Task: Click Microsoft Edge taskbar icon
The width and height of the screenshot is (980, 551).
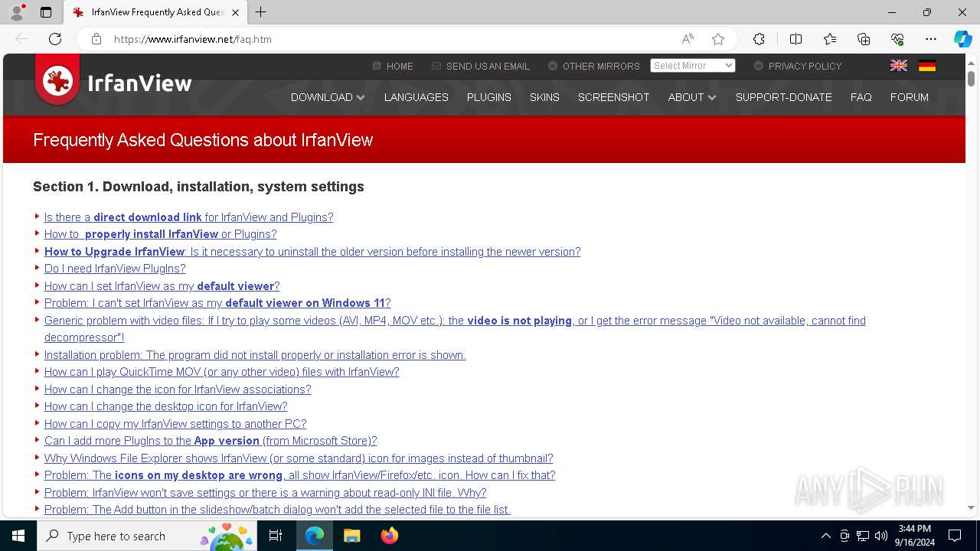Action: 315,536
